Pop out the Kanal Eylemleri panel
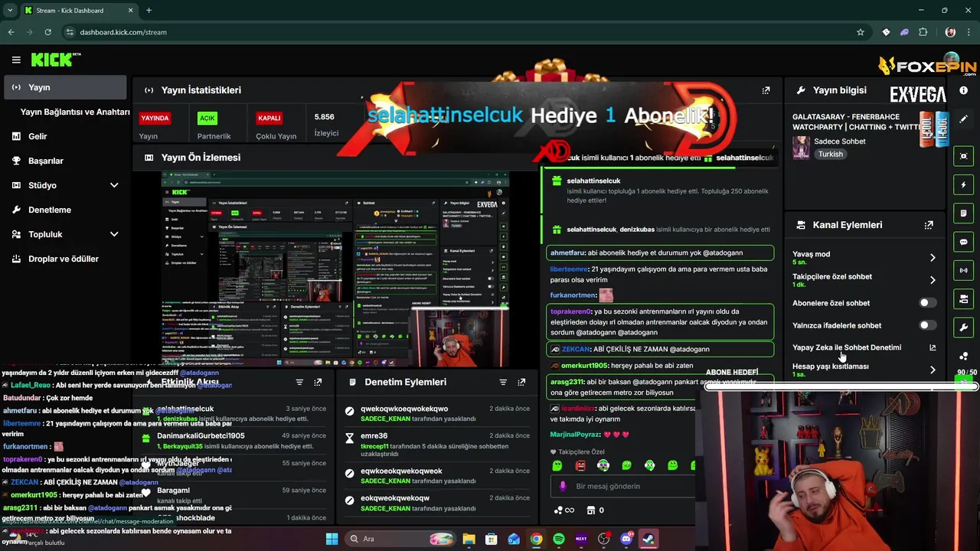 (x=929, y=225)
